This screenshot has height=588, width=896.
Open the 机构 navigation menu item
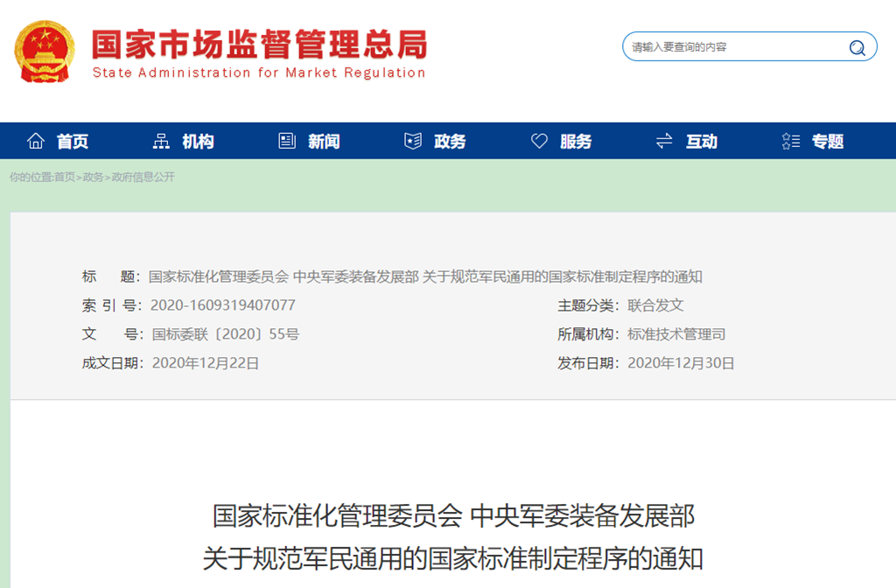[x=199, y=141]
